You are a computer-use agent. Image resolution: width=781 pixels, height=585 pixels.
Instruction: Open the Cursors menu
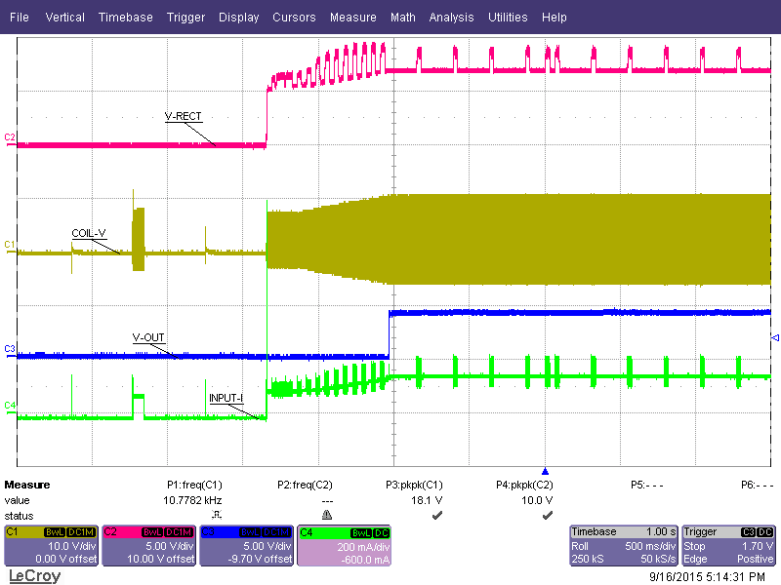(294, 17)
